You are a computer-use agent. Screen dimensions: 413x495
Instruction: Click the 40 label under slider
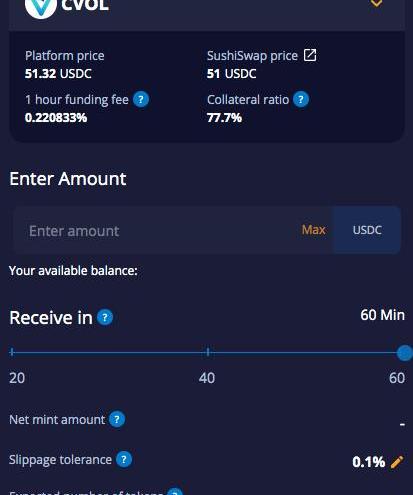coord(207,378)
